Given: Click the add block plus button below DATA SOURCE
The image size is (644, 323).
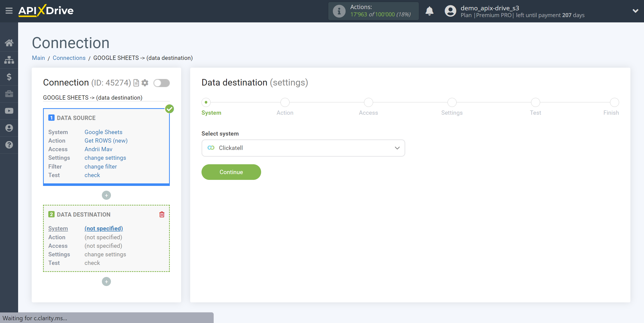Looking at the screenshot, I should pos(107,194).
